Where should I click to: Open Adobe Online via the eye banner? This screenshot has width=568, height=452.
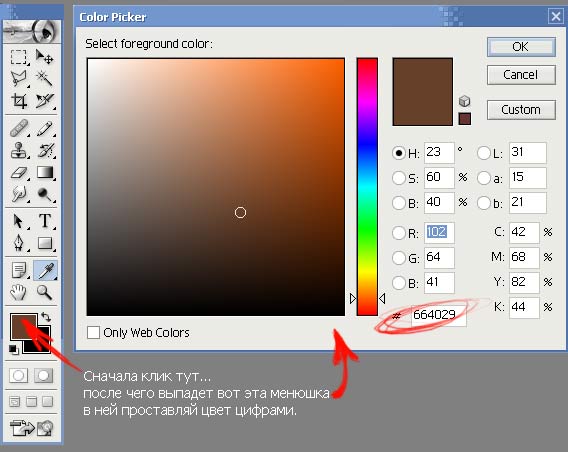[32, 32]
